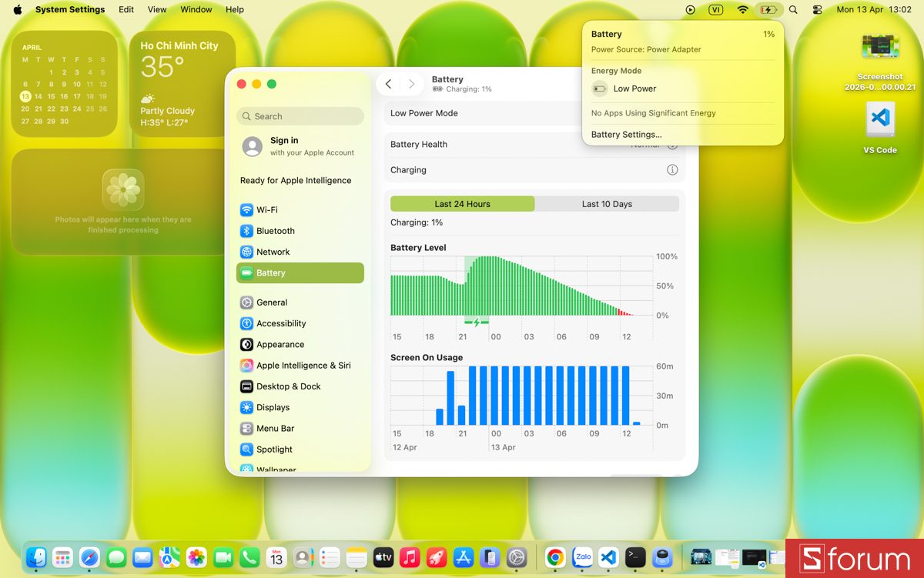
Task: Launch VS Code from the dock
Action: 608,557
